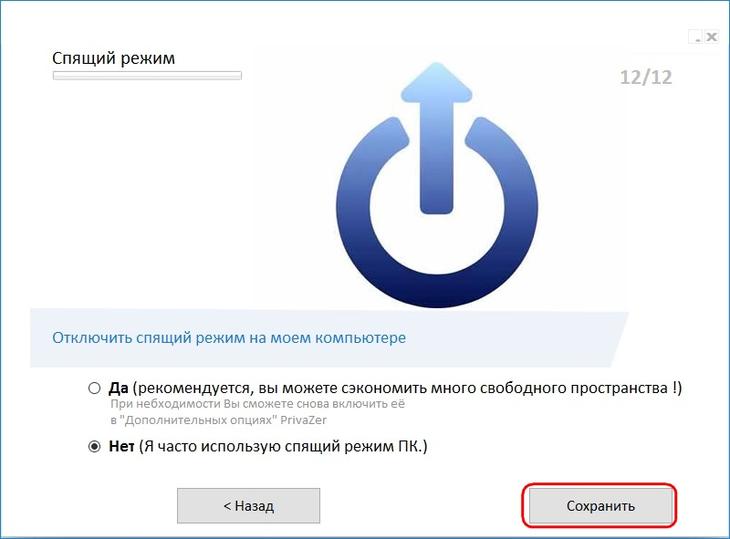
Task: Select the Да radio button
Action: (95, 388)
